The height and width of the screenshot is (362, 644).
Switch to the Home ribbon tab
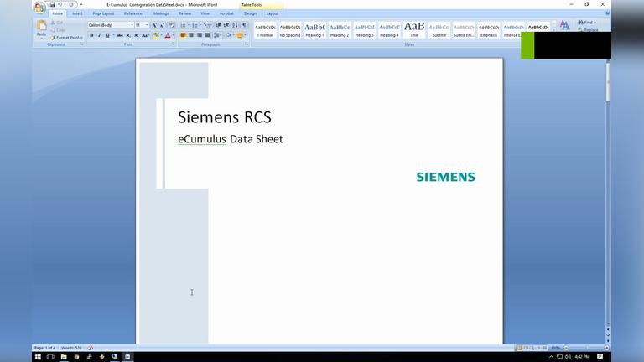click(x=58, y=13)
